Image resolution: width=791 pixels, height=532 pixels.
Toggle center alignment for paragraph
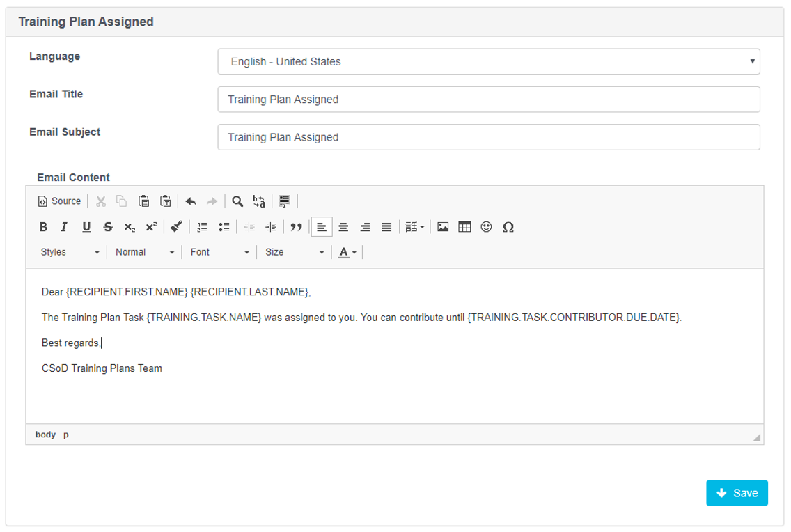click(x=343, y=227)
